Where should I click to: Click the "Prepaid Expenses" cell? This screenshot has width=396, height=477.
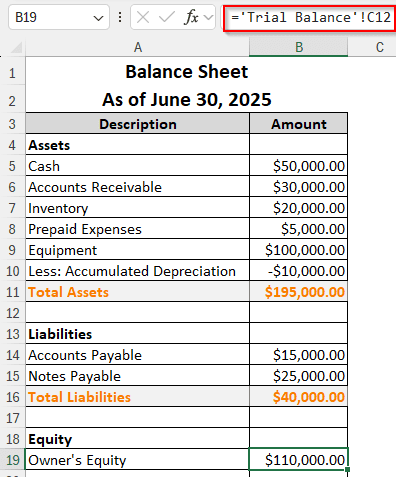138,229
